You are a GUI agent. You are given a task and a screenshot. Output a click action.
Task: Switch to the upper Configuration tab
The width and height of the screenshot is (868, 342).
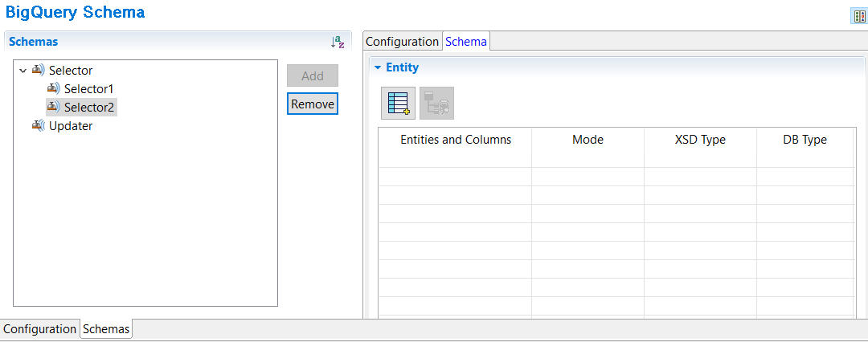[x=402, y=42]
